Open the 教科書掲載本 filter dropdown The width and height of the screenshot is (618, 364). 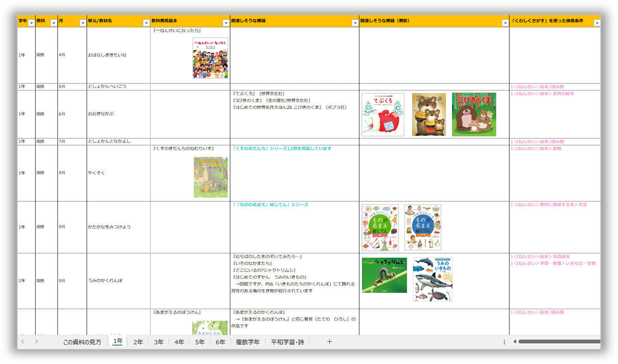tap(226, 23)
